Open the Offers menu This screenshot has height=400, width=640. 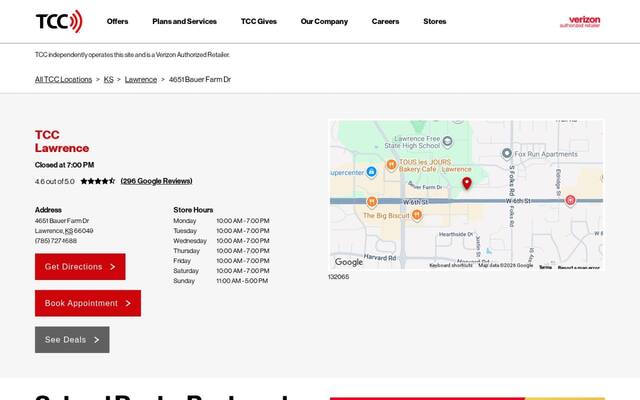click(x=117, y=21)
